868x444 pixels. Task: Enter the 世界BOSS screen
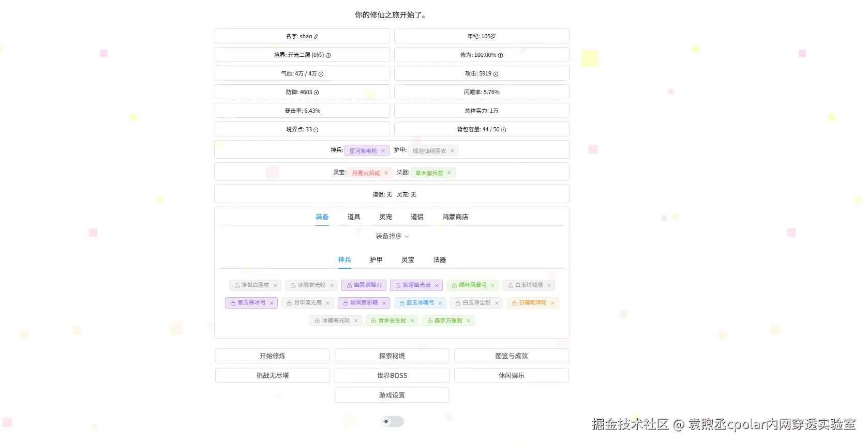[392, 376]
